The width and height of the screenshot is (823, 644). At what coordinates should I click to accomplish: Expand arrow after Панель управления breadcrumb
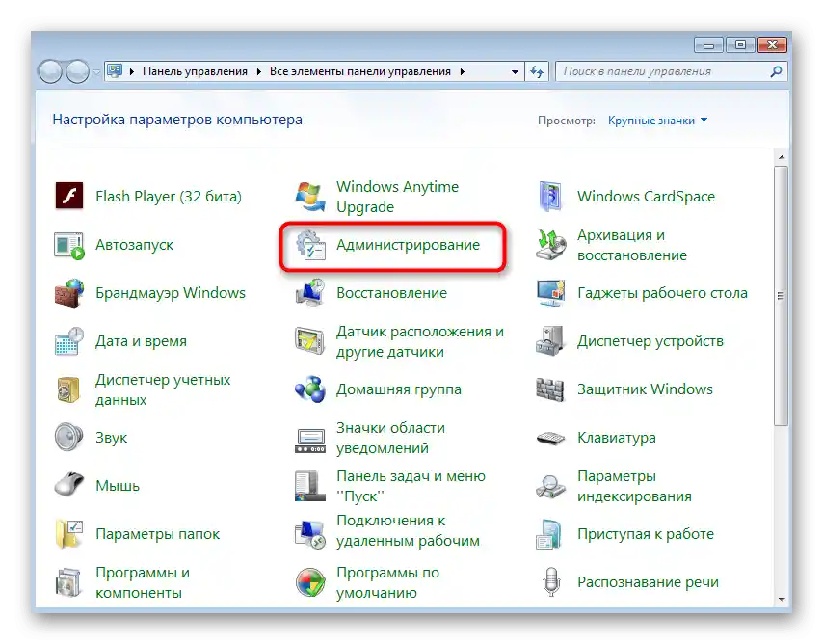[x=259, y=72]
